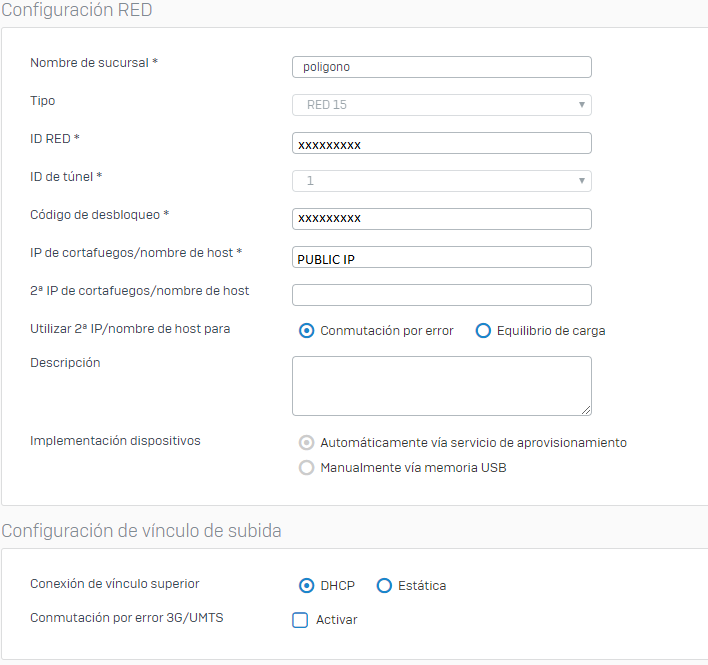Click the Descripción text area resize handle
Image resolution: width=708 pixels, height=665 pixels.
586,410
